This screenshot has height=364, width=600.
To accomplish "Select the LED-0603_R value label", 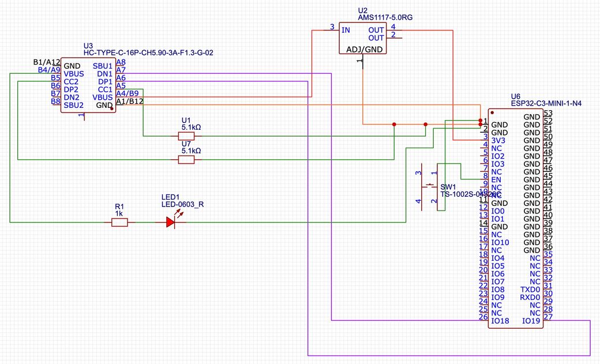I will click(182, 205).
